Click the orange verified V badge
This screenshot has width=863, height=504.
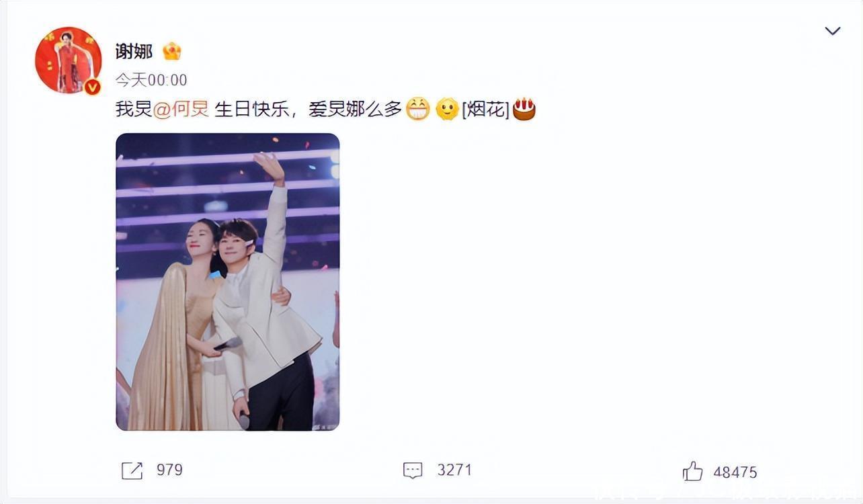[92, 87]
